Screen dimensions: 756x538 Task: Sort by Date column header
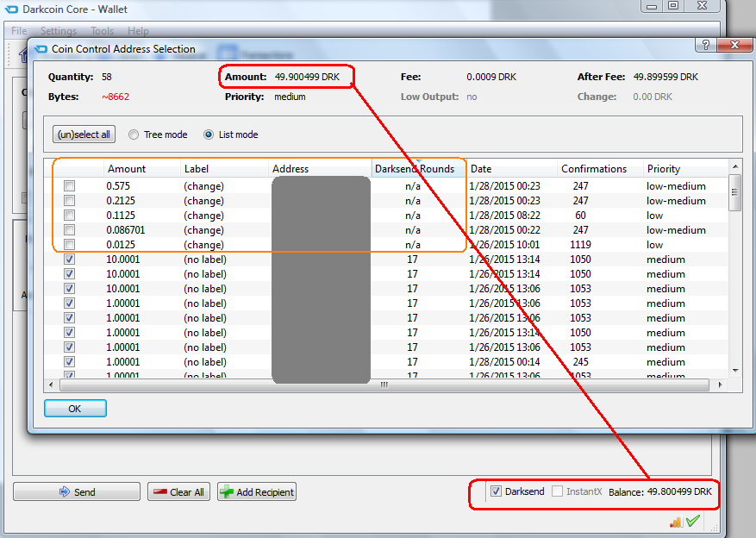511,169
